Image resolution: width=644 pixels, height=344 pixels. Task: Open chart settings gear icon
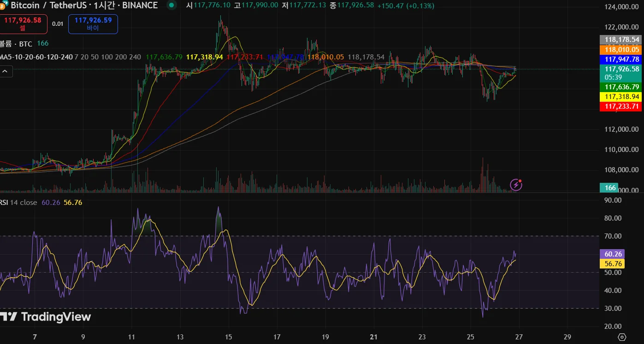click(621, 337)
